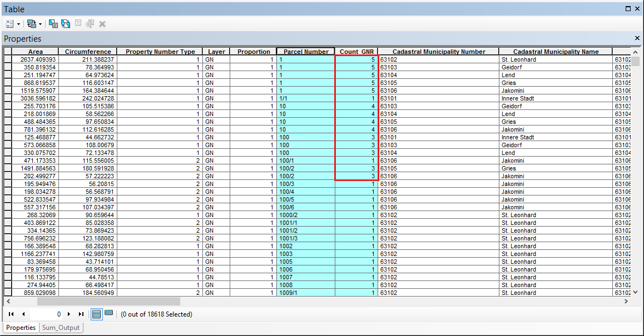The width and height of the screenshot is (644, 336).
Task: Expand the Related Tables dropdown arrow
Action: point(41,24)
